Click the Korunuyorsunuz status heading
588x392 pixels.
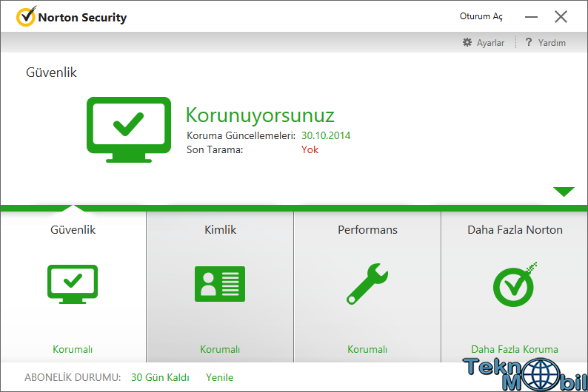click(260, 115)
